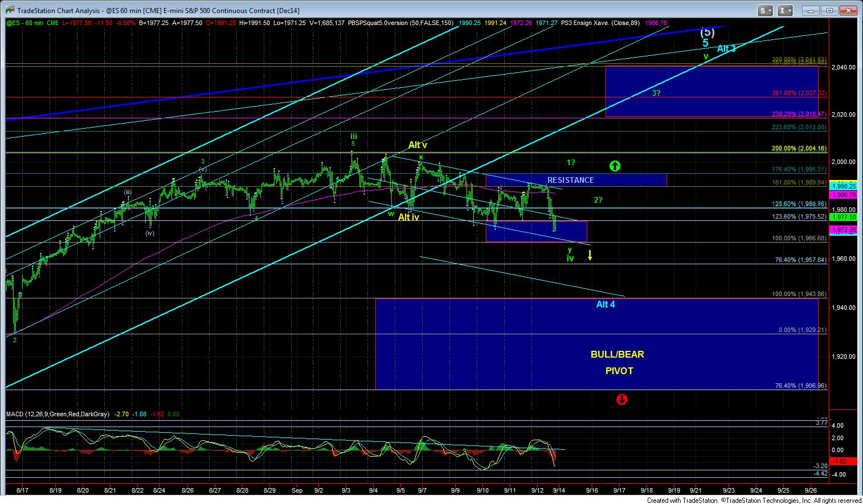Click the 1,977.50 current price marker
Screen dimensions: 863x504
click(844, 217)
